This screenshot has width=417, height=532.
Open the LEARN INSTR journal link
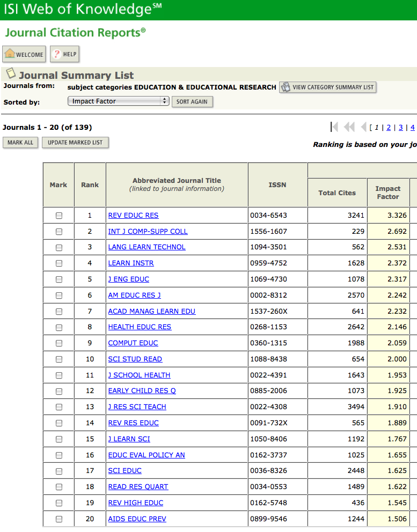(x=131, y=263)
